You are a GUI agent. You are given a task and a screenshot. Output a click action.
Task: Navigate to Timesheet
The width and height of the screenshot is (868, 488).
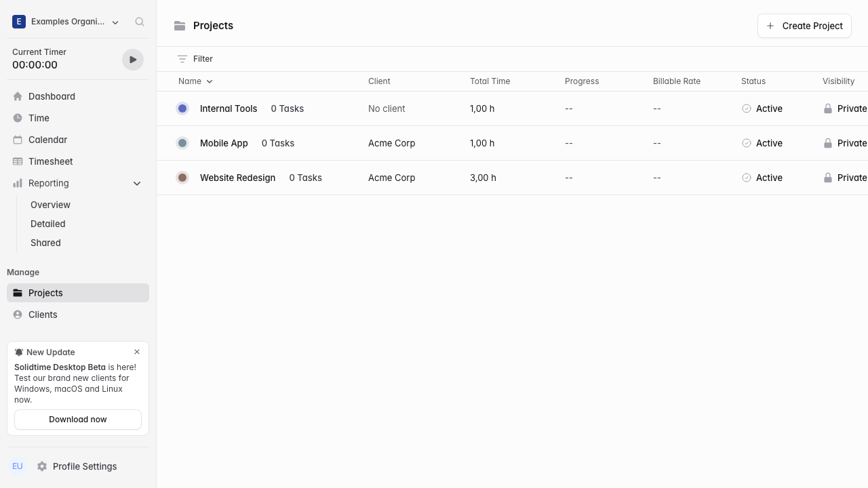pos(78,161)
